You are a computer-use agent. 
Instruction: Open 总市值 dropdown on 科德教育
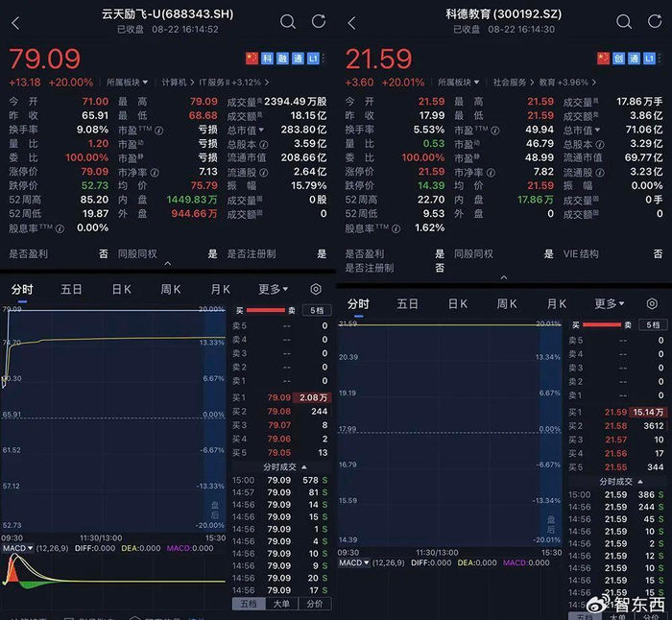[582, 130]
